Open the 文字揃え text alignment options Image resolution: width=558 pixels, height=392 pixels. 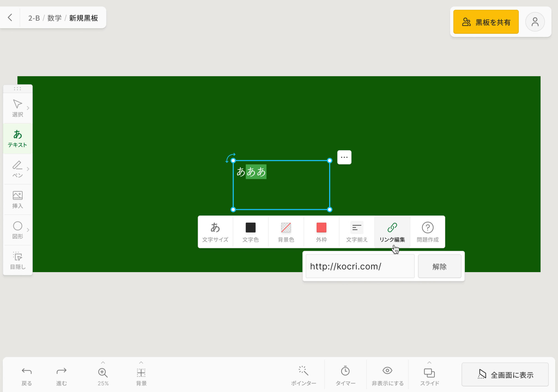357,232
